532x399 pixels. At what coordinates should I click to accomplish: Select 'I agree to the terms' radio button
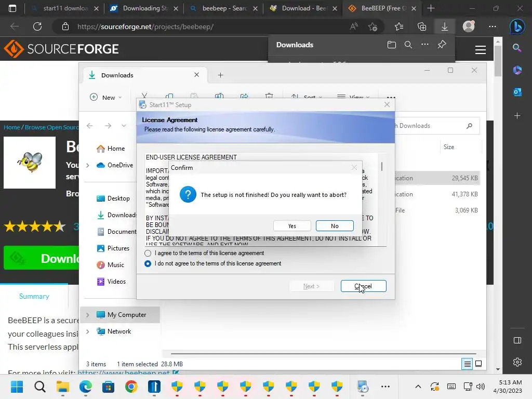[x=148, y=253]
